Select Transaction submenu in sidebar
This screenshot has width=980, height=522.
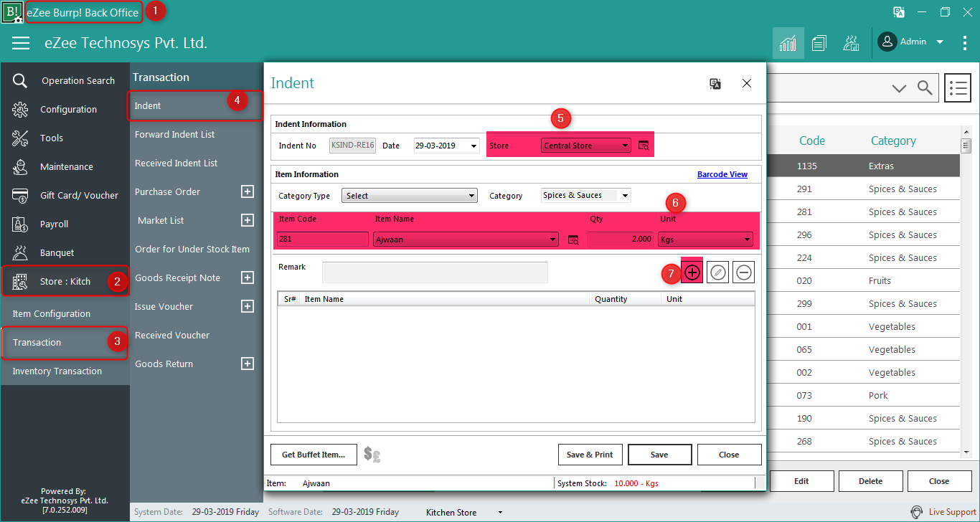tap(65, 342)
